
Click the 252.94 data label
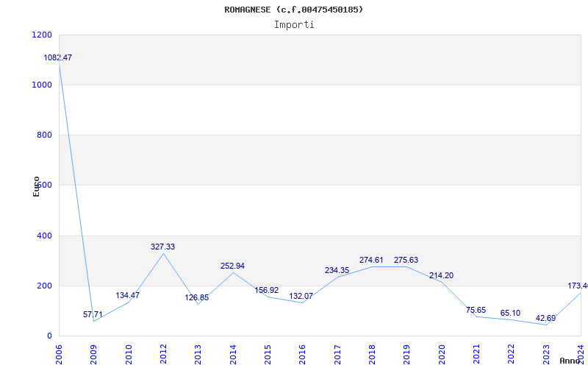(232, 266)
